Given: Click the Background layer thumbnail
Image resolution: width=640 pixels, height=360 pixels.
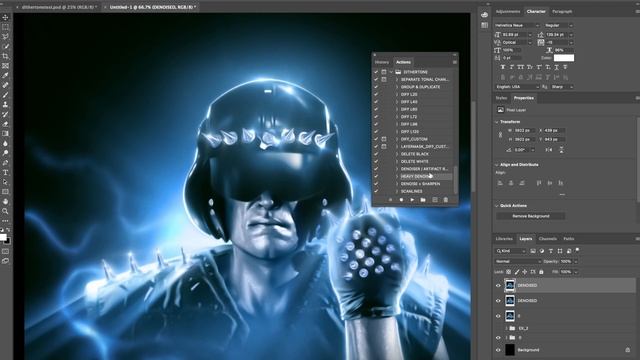Looking at the screenshot, I should pyautogui.click(x=510, y=350).
